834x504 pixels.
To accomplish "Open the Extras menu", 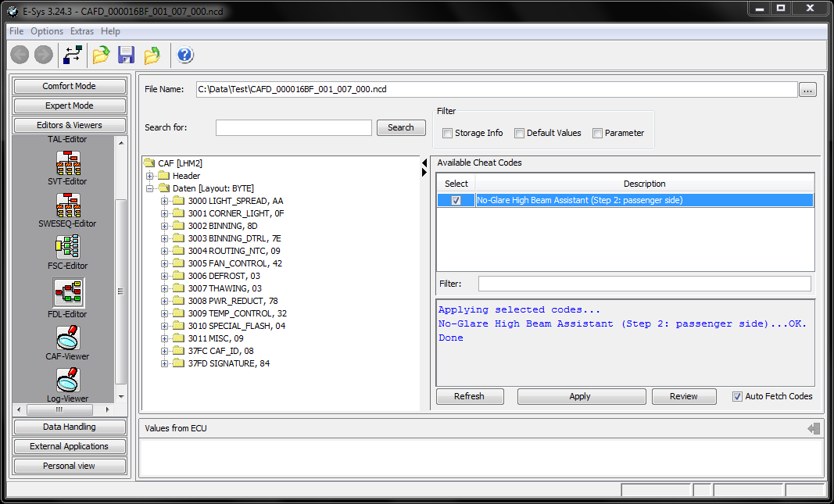I will pos(82,31).
